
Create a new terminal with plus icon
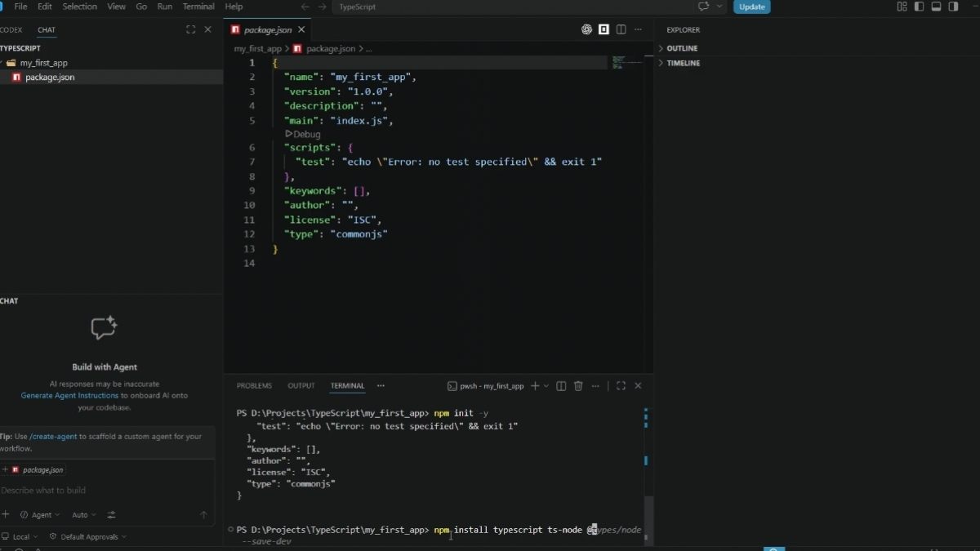pyautogui.click(x=535, y=386)
